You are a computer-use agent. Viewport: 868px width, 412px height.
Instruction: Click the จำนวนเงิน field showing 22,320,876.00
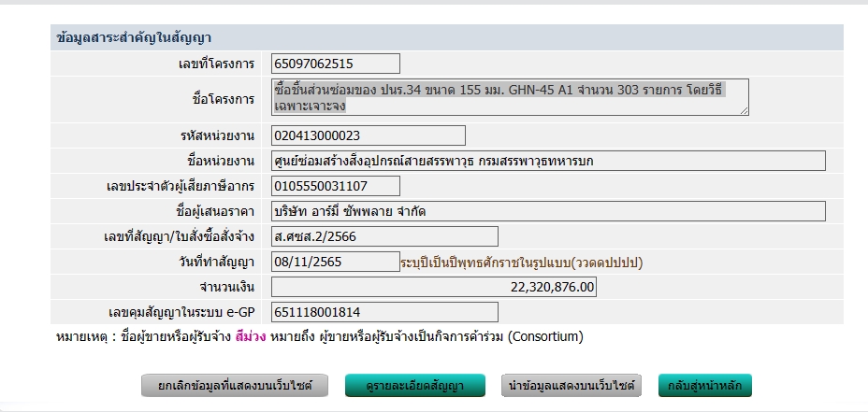click(434, 287)
